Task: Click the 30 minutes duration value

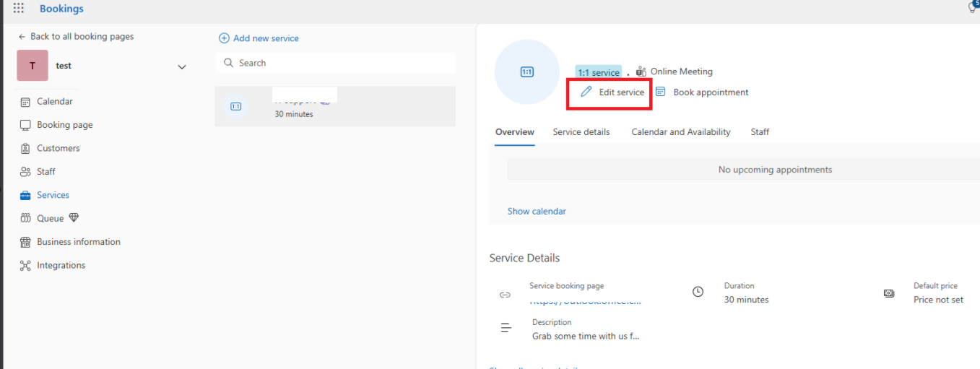Action: point(747,300)
